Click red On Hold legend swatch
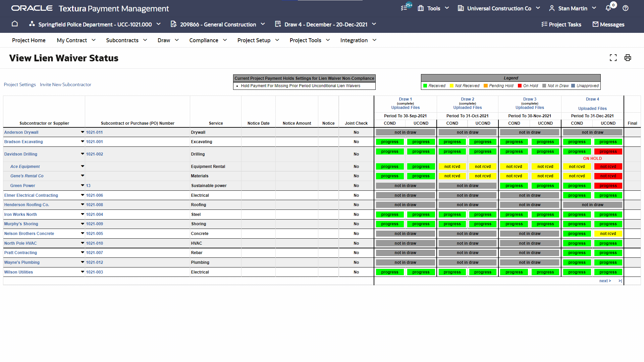 tap(520, 86)
